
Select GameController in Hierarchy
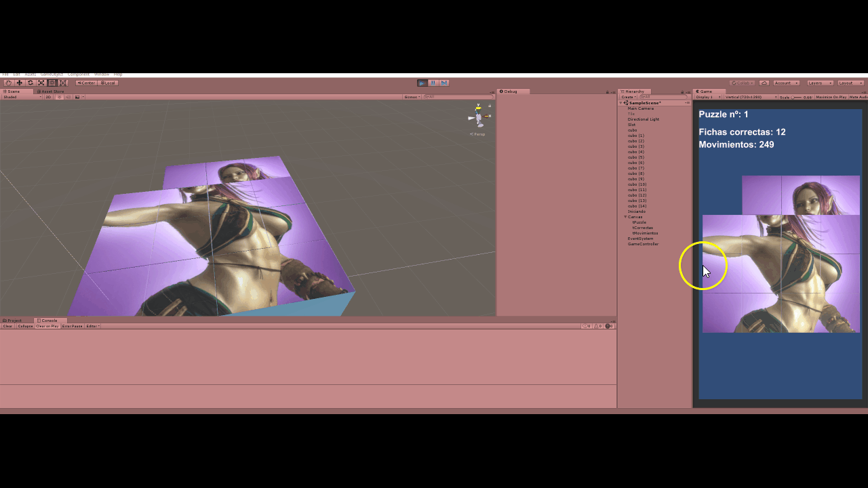pos(643,244)
